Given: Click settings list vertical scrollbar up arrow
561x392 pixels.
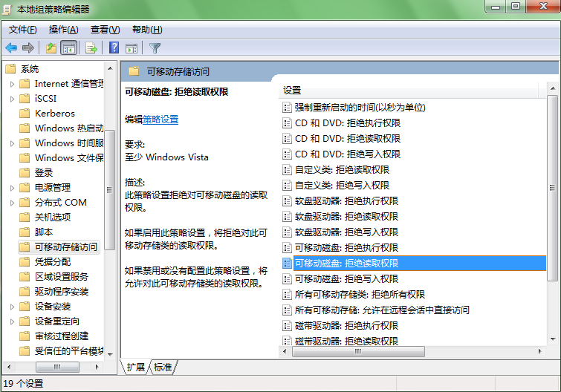Looking at the screenshot, I should pyautogui.click(x=553, y=88).
